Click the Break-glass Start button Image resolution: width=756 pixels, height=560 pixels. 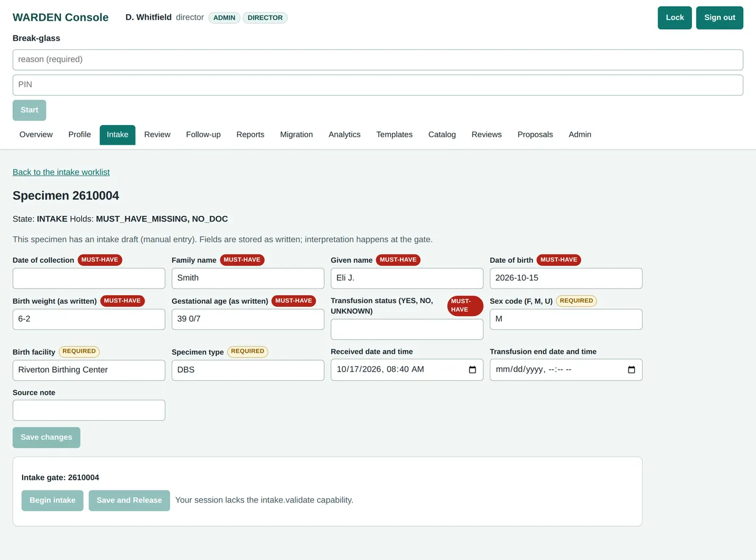pyautogui.click(x=29, y=110)
